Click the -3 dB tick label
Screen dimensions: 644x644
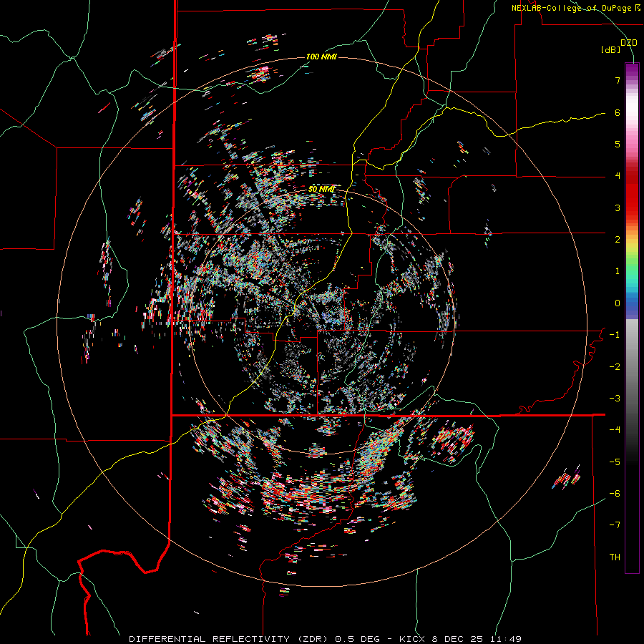pyautogui.click(x=615, y=399)
